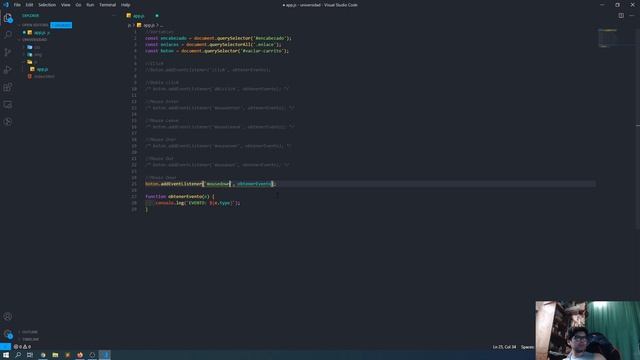Image resolution: width=640 pixels, height=360 pixels.
Task: Open the Selection menu
Action: click(47, 5)
